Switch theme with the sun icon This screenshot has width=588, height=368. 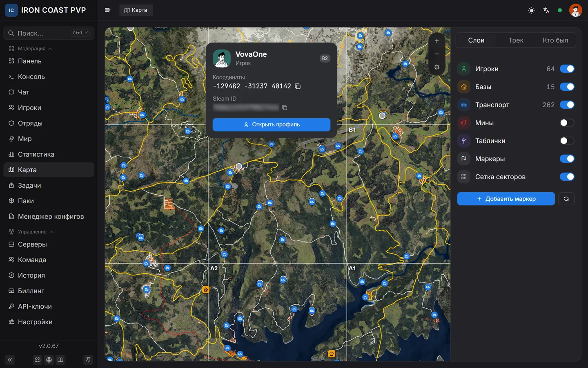[532, 10]
